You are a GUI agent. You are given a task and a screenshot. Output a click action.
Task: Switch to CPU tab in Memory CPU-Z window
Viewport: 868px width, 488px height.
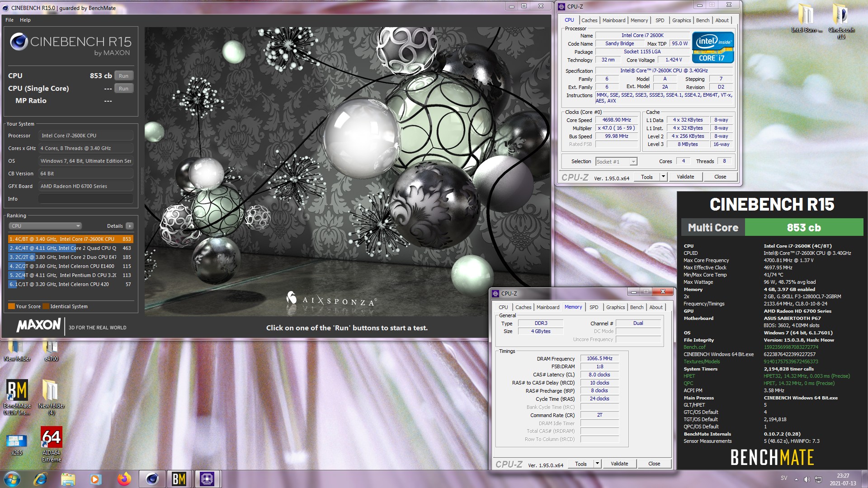pyautogui.click(x=503, y=307)
